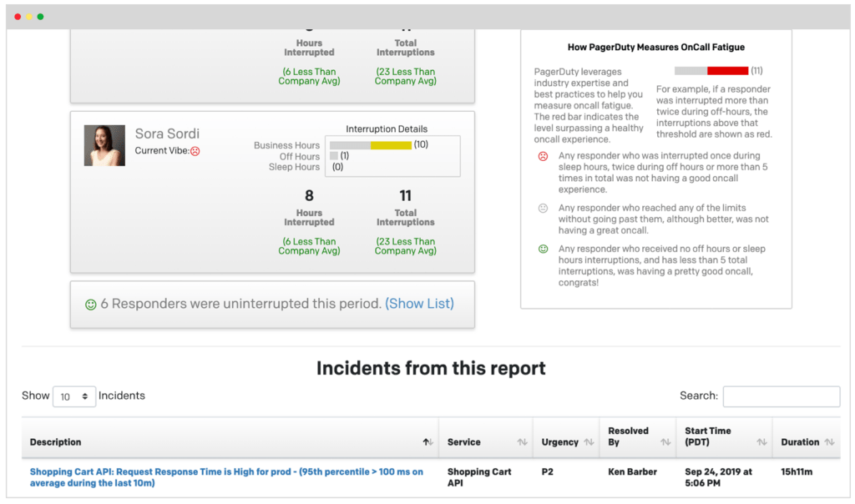Screen dimensions: 855x504
Task: Sort by Start Time column arrow
Action: pyautogui.click(x=761, y=442)
